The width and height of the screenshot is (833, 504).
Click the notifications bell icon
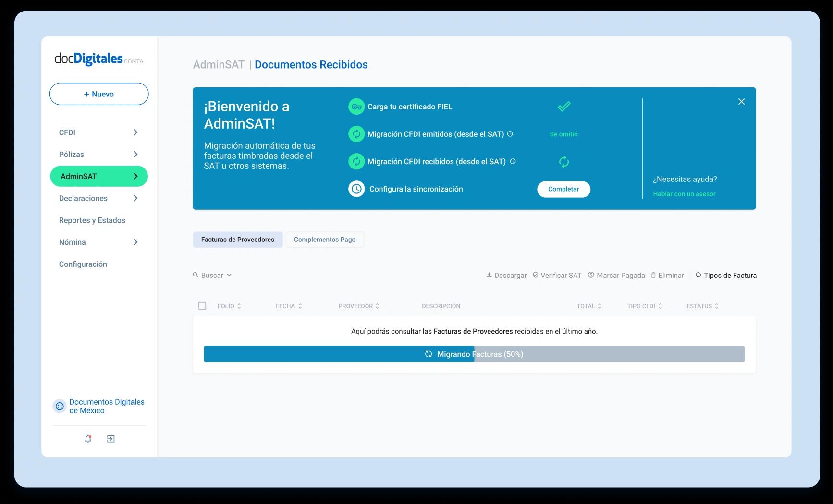(x=88, y=439)
